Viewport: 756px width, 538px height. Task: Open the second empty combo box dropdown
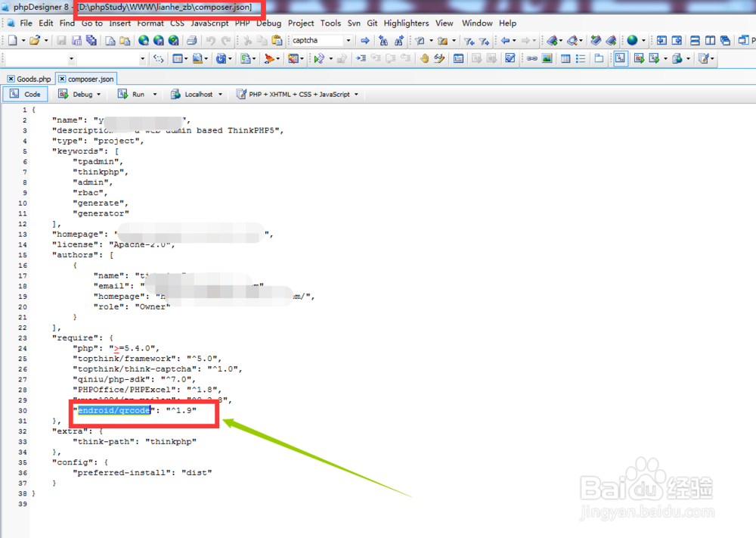pos(142,59)
